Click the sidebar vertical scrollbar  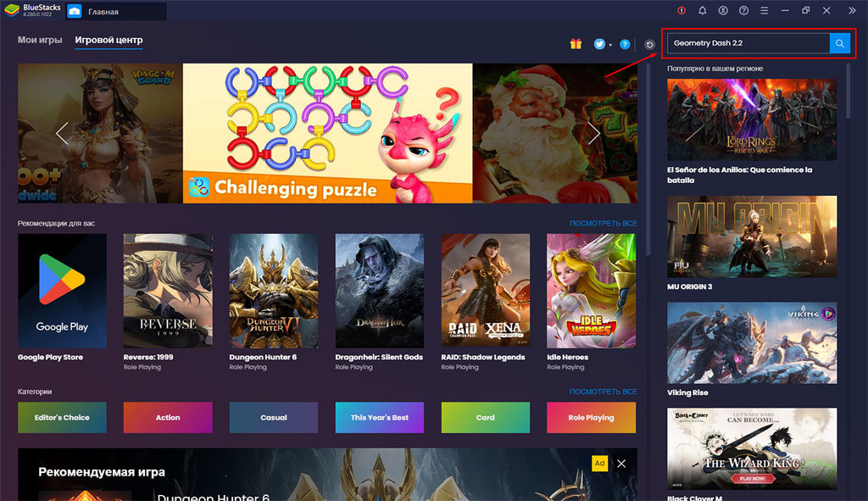848,91
